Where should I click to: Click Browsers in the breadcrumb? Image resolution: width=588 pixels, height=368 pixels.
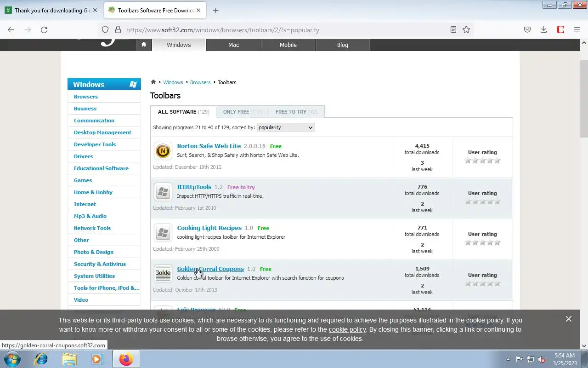200,82
